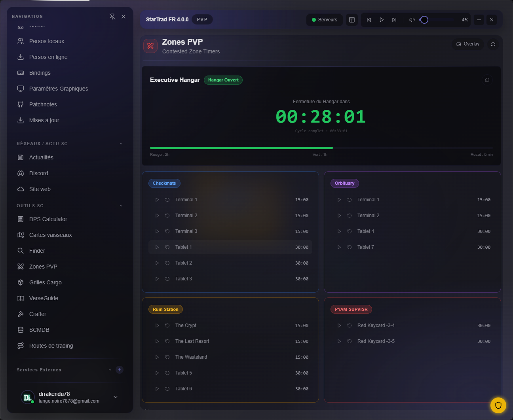Screen dimensions: 513x420
Task: Mute the audio player volume
Action: point(412,20)
